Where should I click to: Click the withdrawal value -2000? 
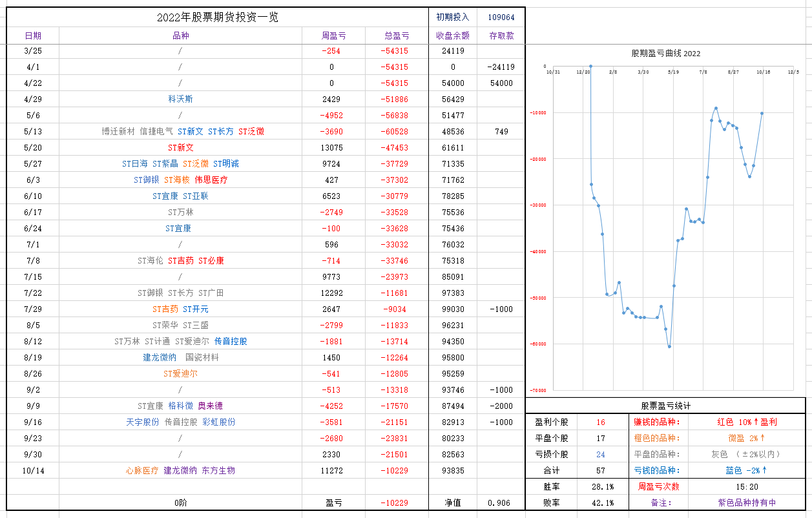[x=501, y=406]
